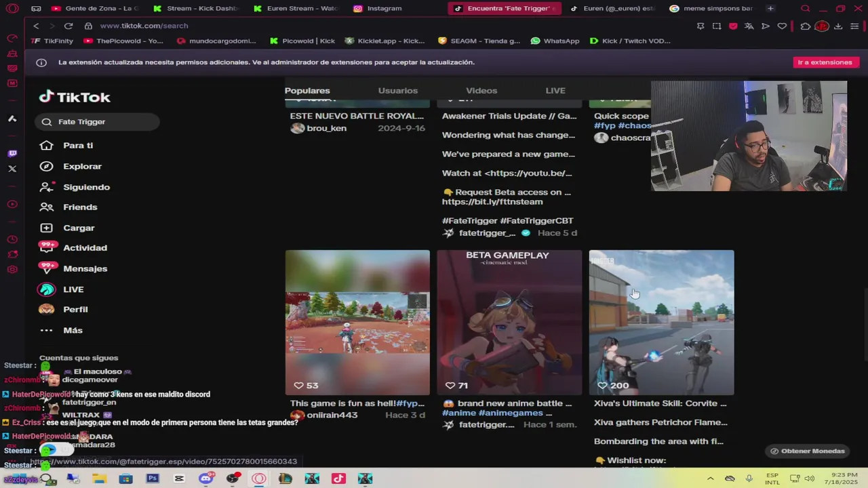Open the Picowold | Kick bookmark
The image size is (868, 488).
[302, 41]
